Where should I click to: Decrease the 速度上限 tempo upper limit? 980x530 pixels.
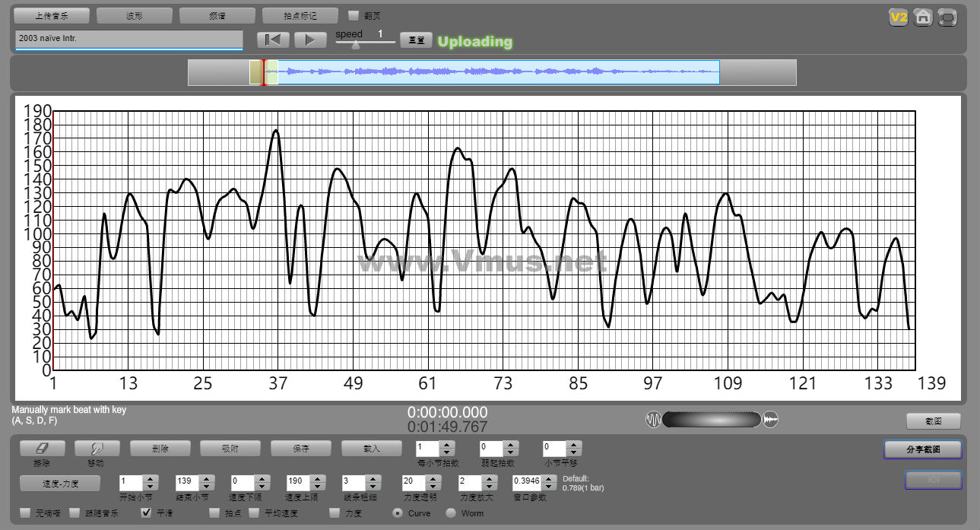click(x=317, y=486)
